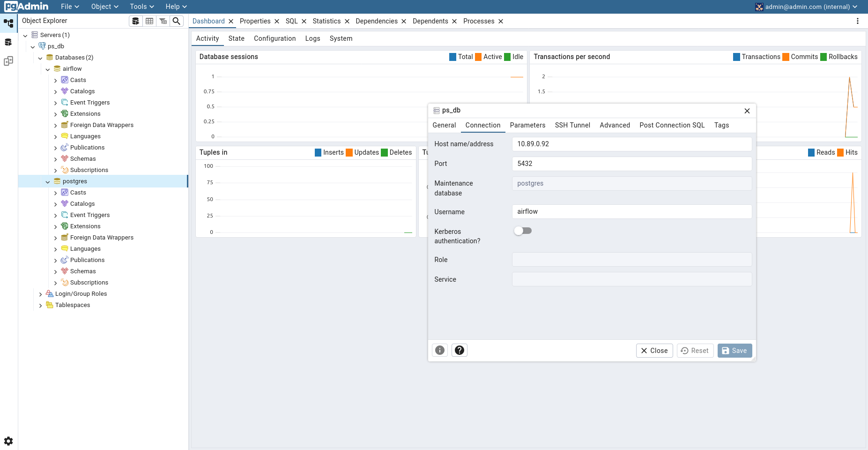The image size is (868, 450).
Task: Open Post Connection SQL tab
Action: tap(672, 125)
